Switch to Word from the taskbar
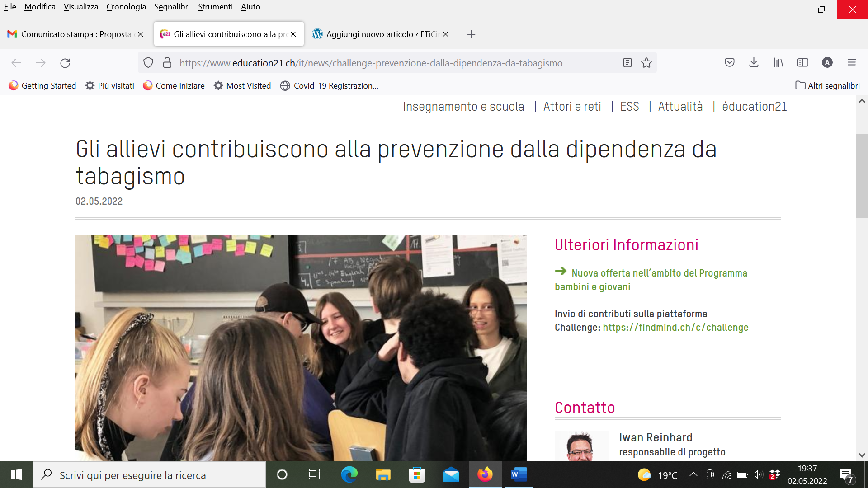This screenshot has height=488, width=868. point(519,474)
